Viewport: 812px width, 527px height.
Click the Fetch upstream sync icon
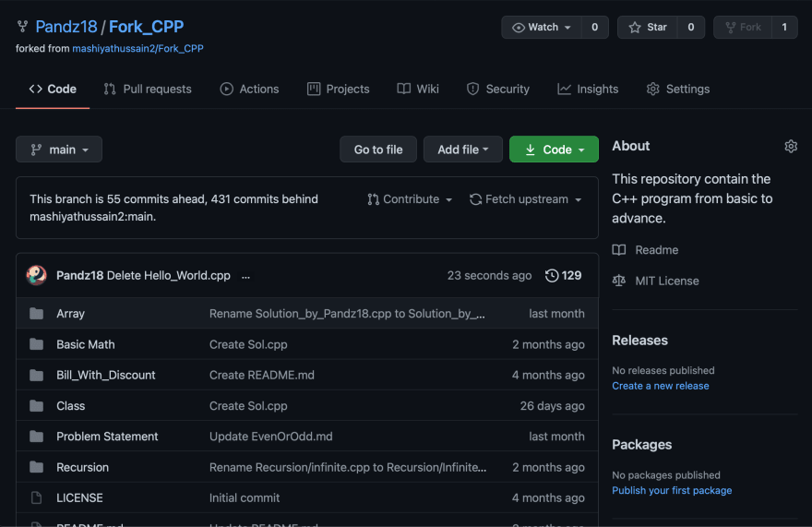pyautogui.click(x=475, y=199)
